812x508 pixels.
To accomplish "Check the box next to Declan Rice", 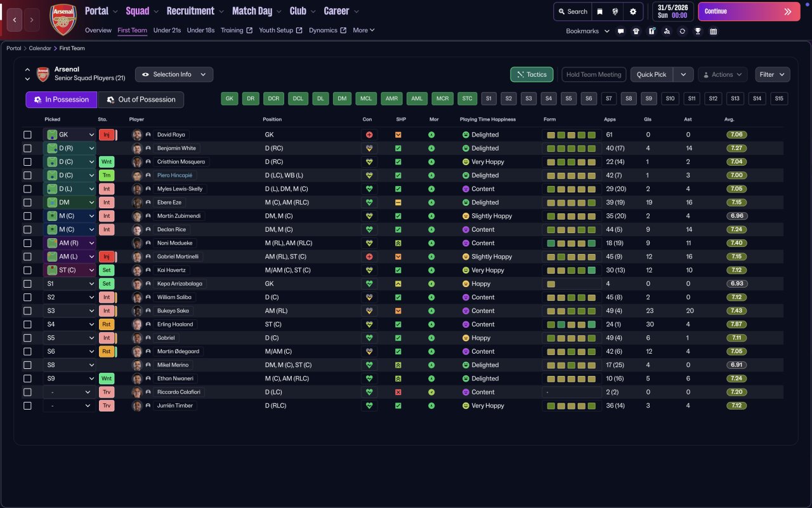I will click(x=27, y=229).
